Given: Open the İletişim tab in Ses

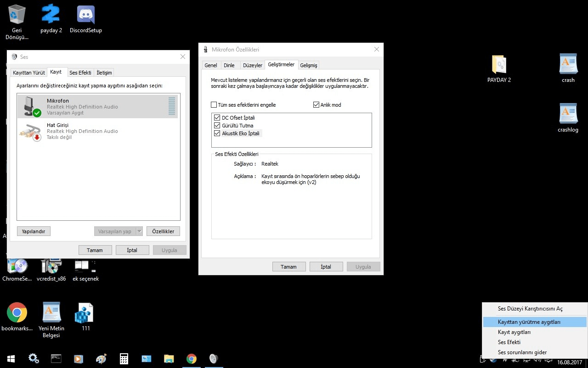Looking at the screenshot, I should point(104,73).
